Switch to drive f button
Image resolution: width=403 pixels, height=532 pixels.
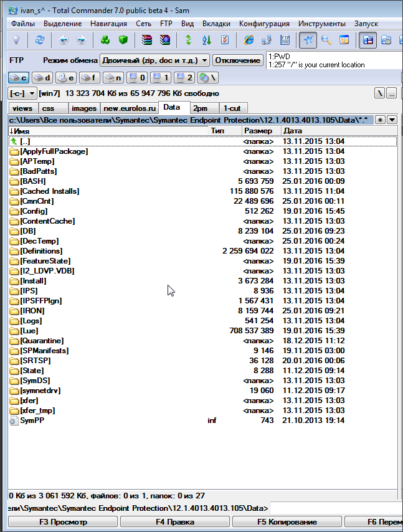(90, 78)
